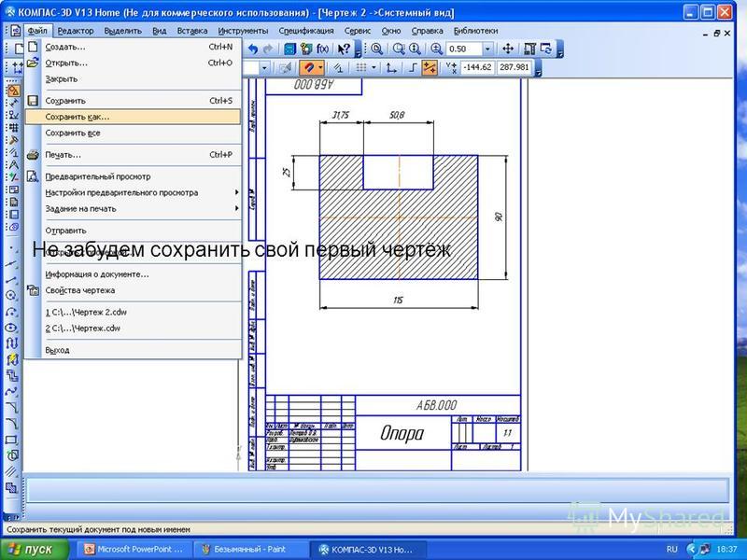Choose Создать... in File menu
The image size is (747, 560).
click(x=132, y=47)
